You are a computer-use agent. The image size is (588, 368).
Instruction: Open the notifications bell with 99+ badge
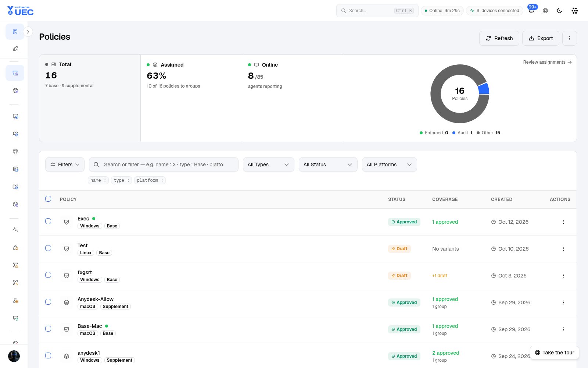coord(531,11)
